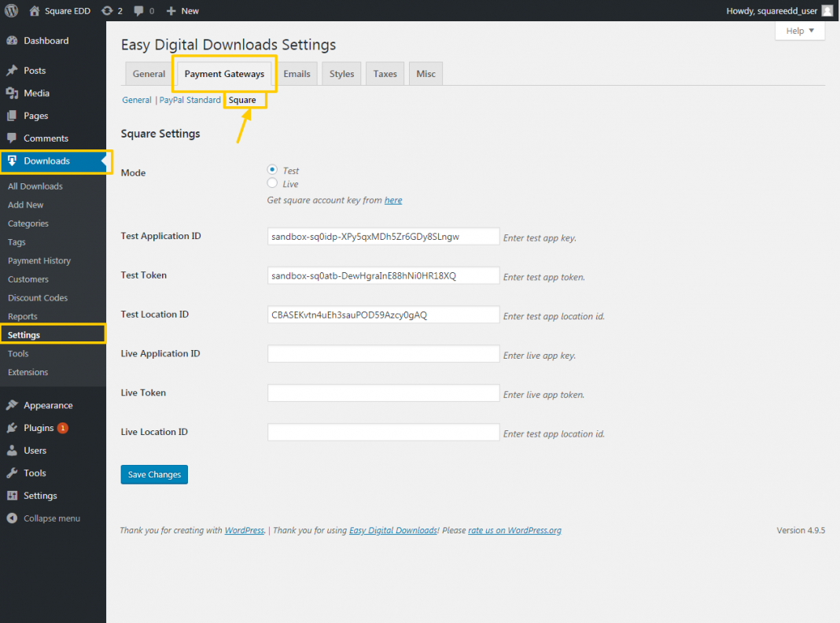Viewport: 840px width, 623px height.
Task: Expand the + New menu
Action: 182,11
